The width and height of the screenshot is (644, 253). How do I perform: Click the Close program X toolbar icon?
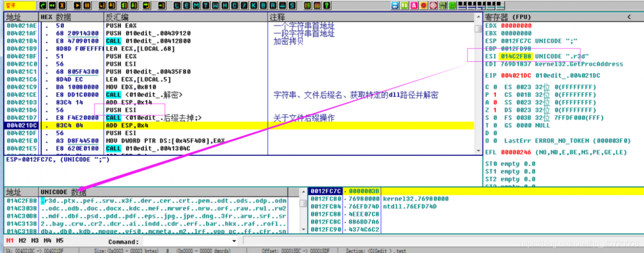click(x=62, y=5)
